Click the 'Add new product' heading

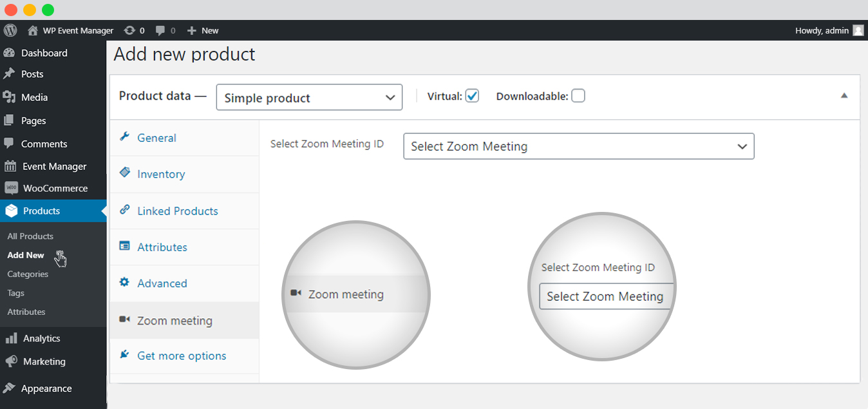click(185, 54)
